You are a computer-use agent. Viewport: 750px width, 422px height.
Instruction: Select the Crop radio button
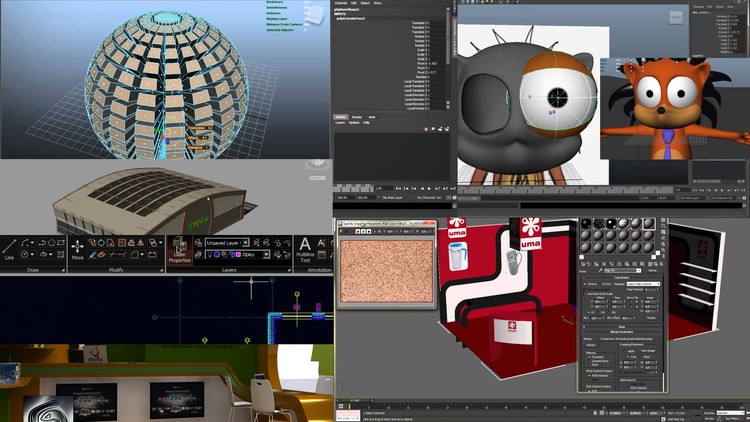pos(628,357)
